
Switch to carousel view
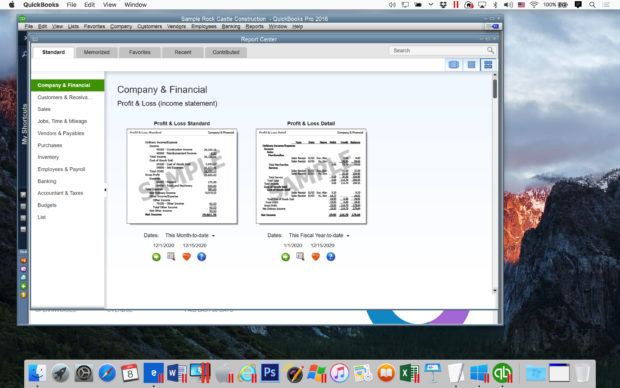coord(454,64)
